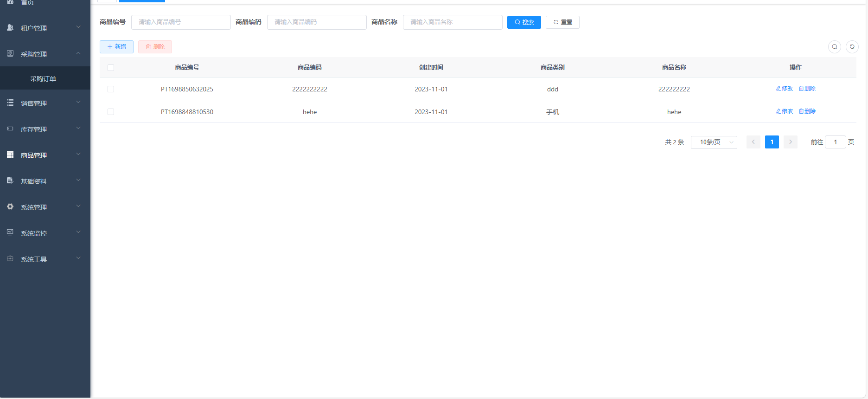Collapse 采购管理 menu chevron

pos(78,53)
